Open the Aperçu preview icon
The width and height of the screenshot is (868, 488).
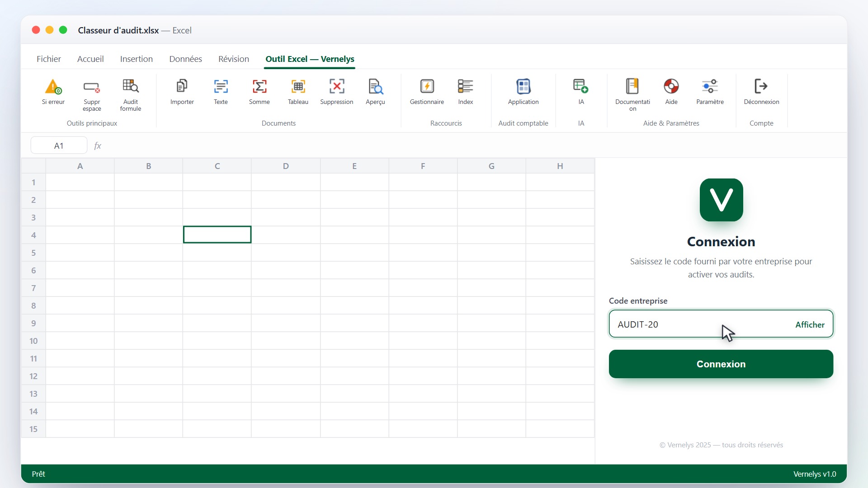click(x=375, y=86)
